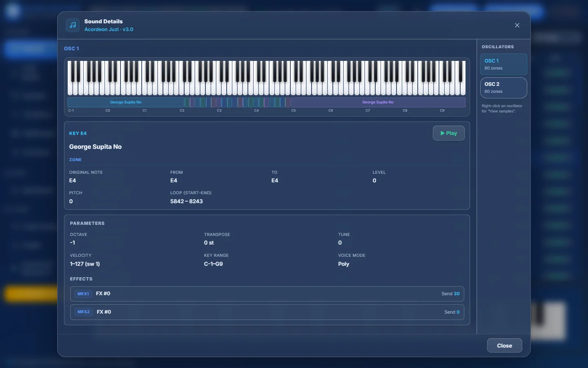Viewport: 588px width, 368px height.
Task: Switch to the OSC 2 oscillator card
Action: tap(503, 88)
